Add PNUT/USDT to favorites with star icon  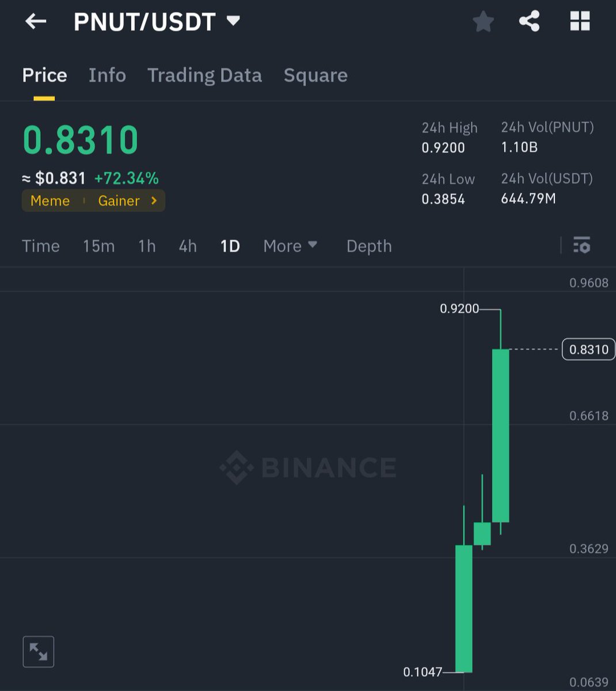(x=483, y=22)
